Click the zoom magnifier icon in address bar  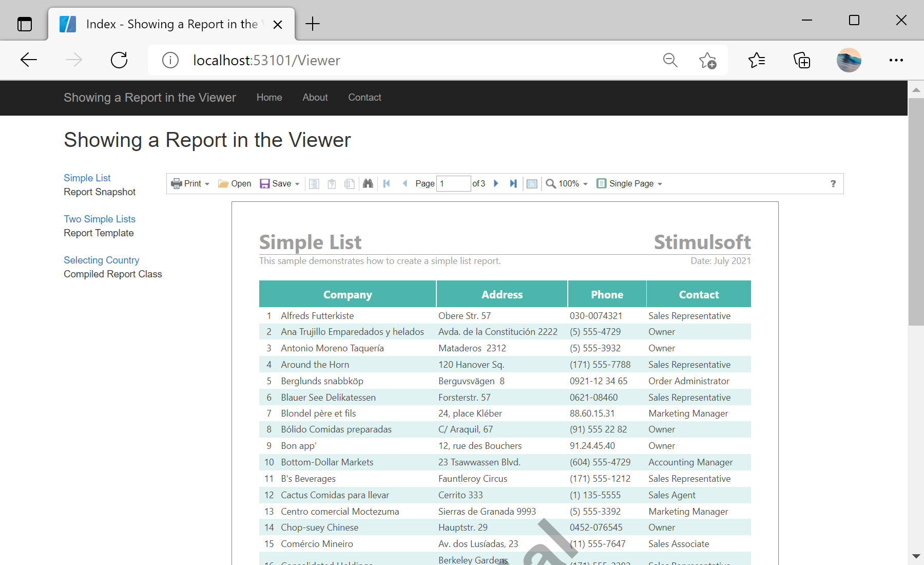pos(670,60)
